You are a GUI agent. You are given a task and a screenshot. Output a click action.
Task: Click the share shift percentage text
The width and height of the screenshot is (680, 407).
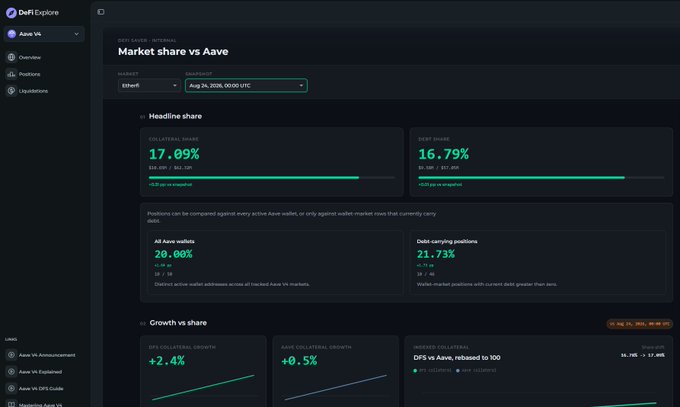(642, 355)
